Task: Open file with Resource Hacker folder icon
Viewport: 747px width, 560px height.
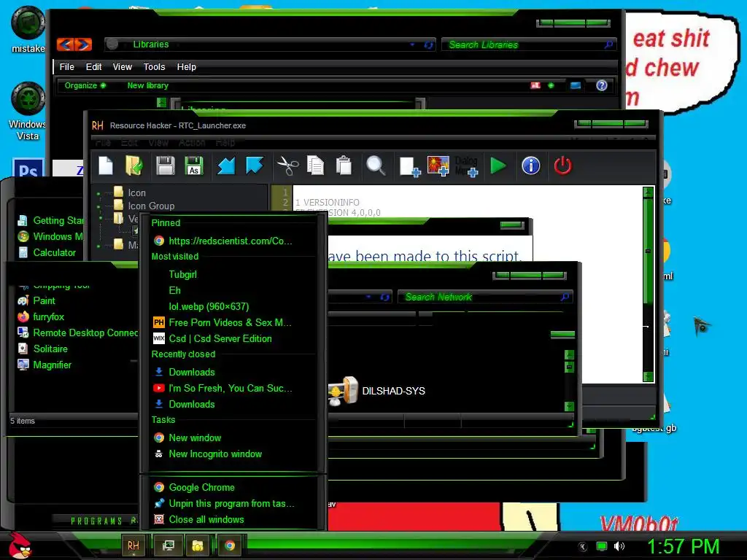Action: pos(134,166)
